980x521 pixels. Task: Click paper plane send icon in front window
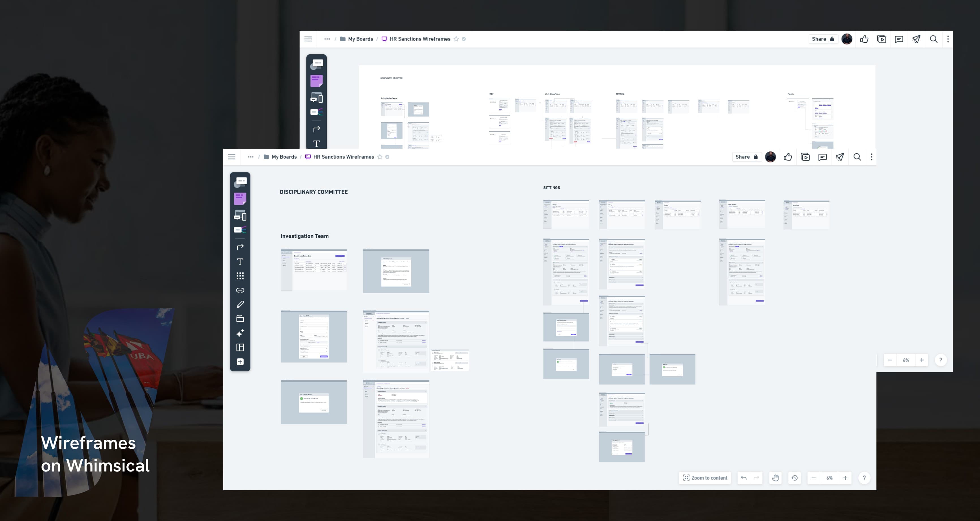tap(840, 157)
